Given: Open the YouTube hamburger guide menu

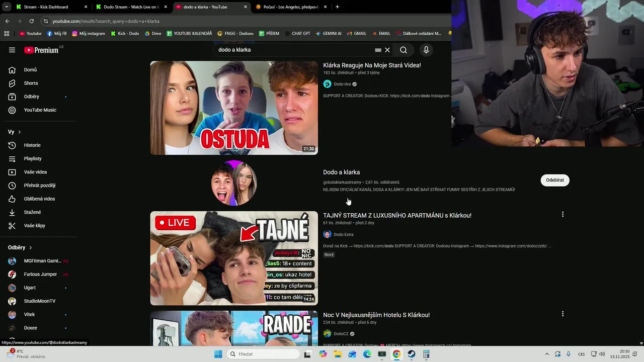Looking at the screenshot, I should click(x=12, y=50).
